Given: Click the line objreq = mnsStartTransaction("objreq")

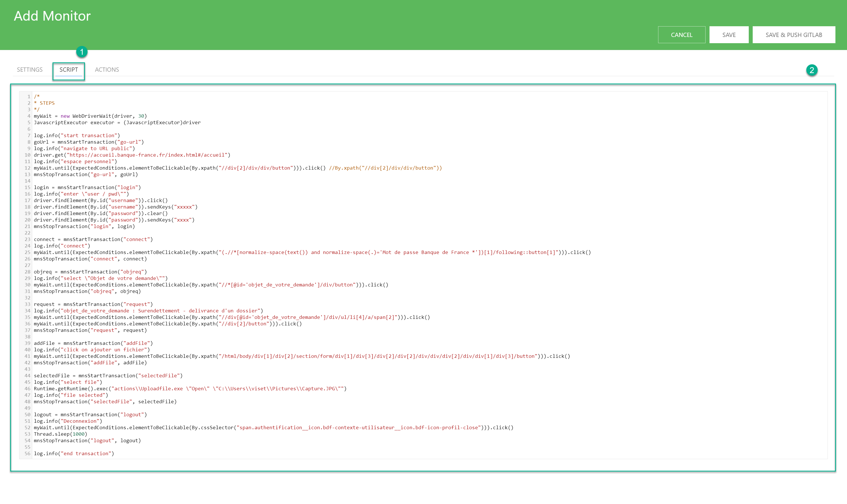Looking at the screenshot, I should 90,272.
